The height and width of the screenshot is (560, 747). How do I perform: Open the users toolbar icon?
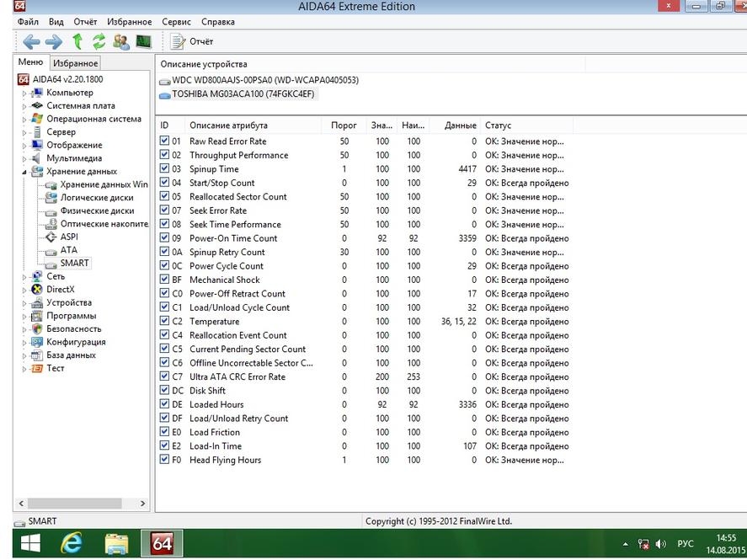click(121, 42)
